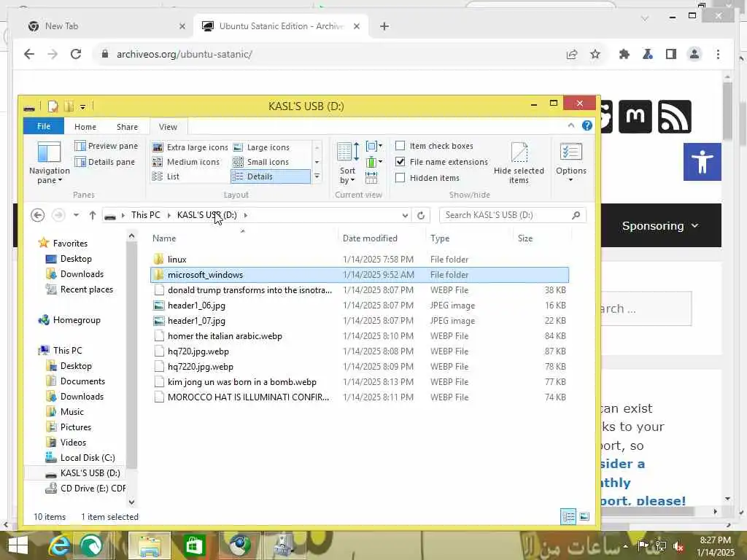747x560 pixels.
Task: Open a new Chrome tab with plus
Action: [x=384, y=26]
